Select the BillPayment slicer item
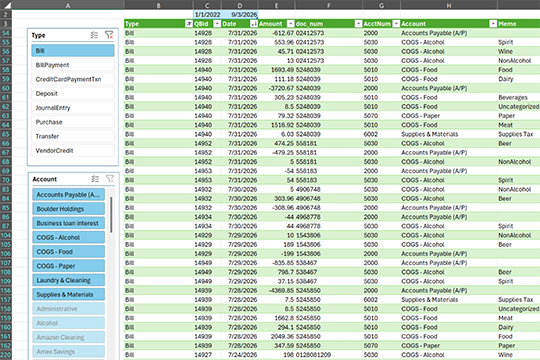This screenshot has height=360, width=540. [x=73, y=65]
